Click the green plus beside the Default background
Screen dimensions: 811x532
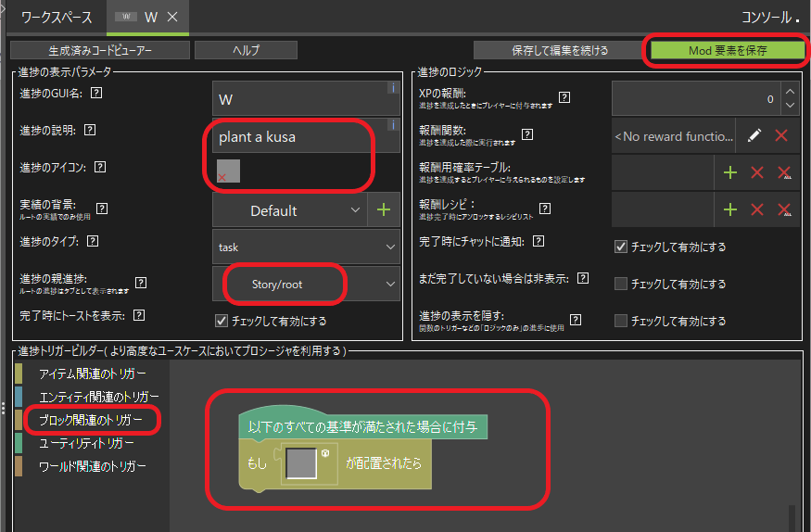(384, 210)
